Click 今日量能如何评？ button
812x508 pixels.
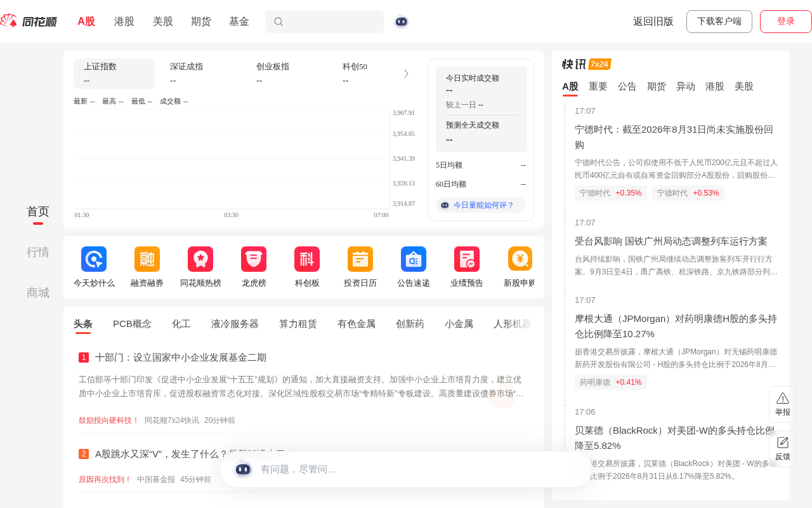point(481,205)
